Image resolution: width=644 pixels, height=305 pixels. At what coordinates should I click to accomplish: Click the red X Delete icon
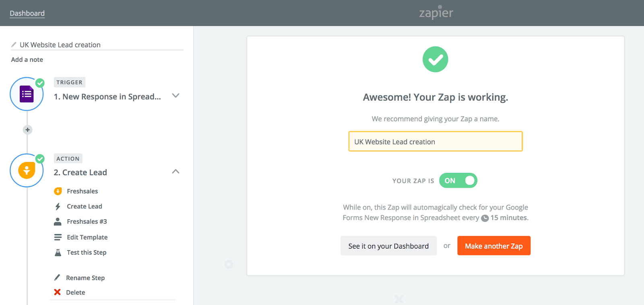pos(58,292)
